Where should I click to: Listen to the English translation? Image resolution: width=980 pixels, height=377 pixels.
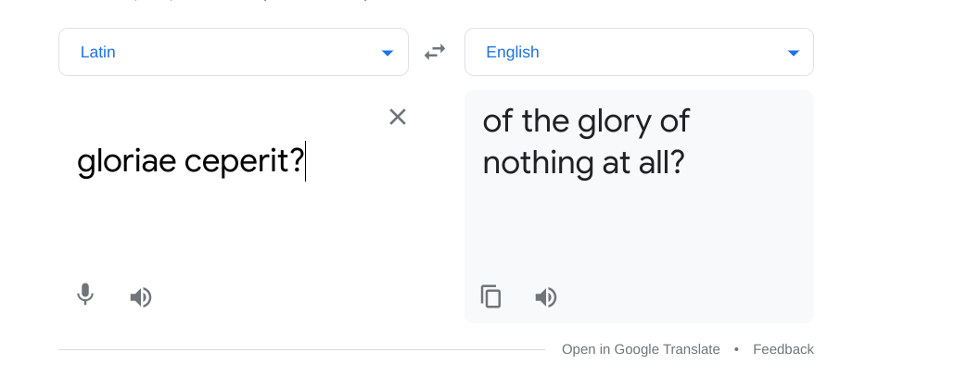coord(546,297)
